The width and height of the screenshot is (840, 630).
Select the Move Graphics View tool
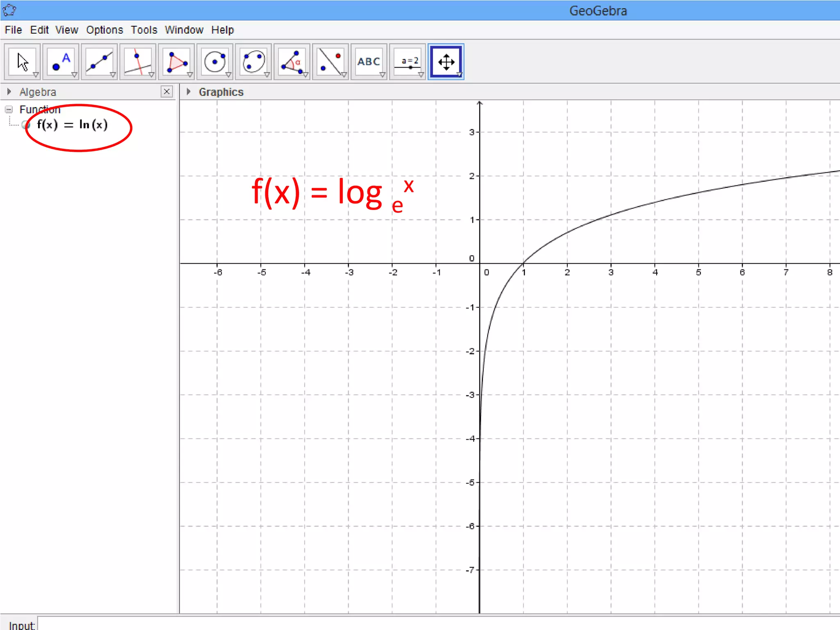coord(446,62)
